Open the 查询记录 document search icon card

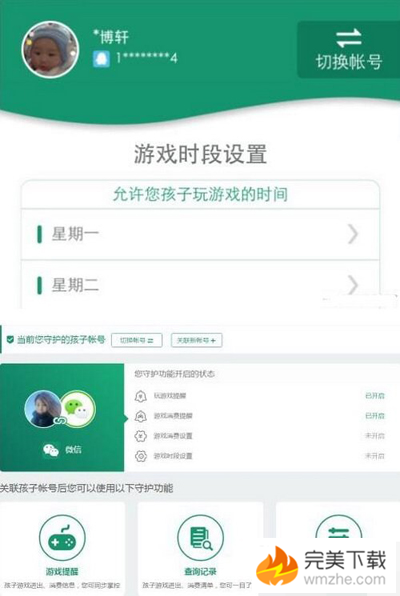point(200,537)
